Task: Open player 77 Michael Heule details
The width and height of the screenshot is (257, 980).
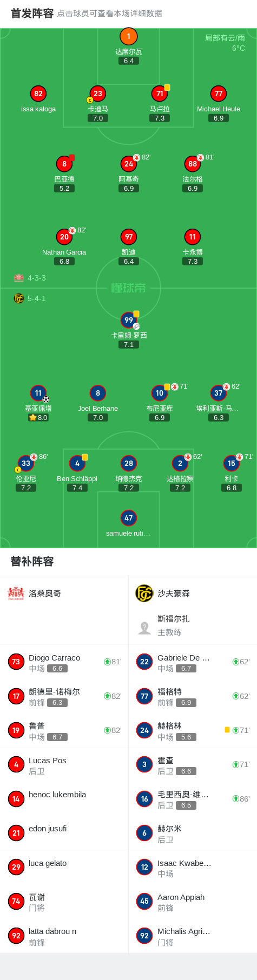Action: (219, 94)
